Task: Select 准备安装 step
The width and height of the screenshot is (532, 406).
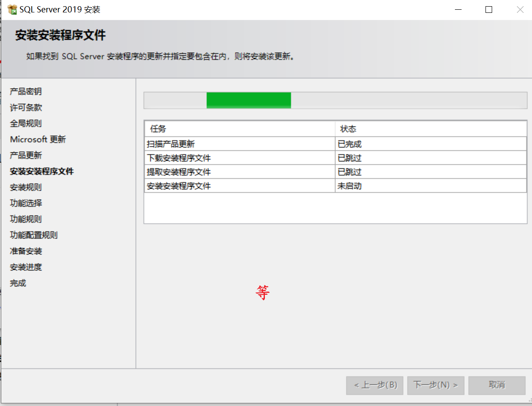Action: coord(26,251)
